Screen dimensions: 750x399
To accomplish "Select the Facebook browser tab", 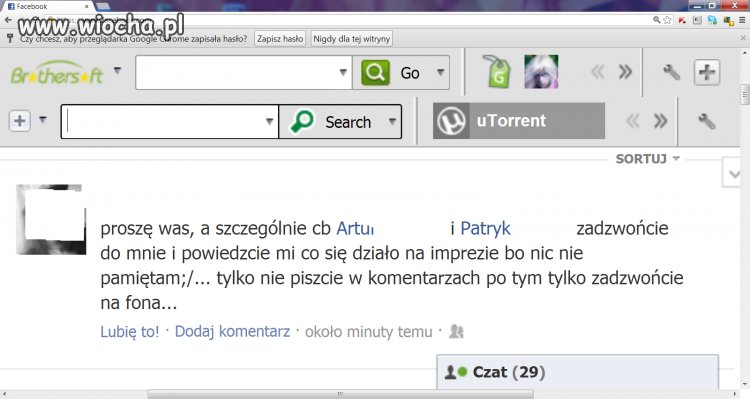I will (x=46, y=6).
